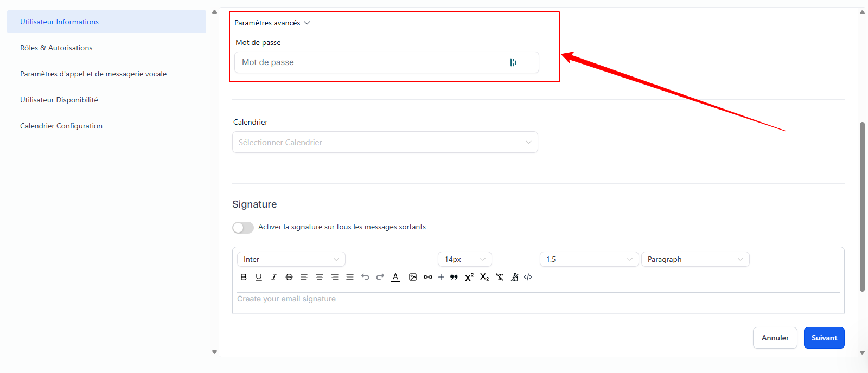Apply superscript formatting
Viewport: 868px width, 373px height.
(469, 277)
